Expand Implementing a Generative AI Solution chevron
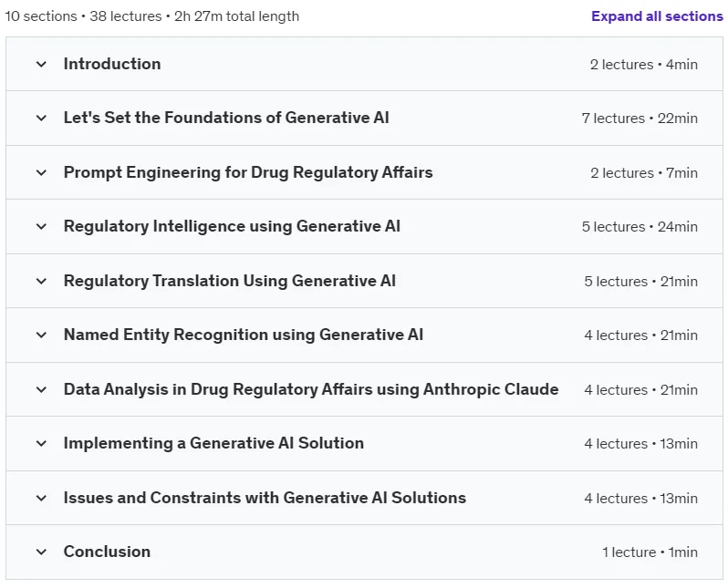 (x=41, y=444)
